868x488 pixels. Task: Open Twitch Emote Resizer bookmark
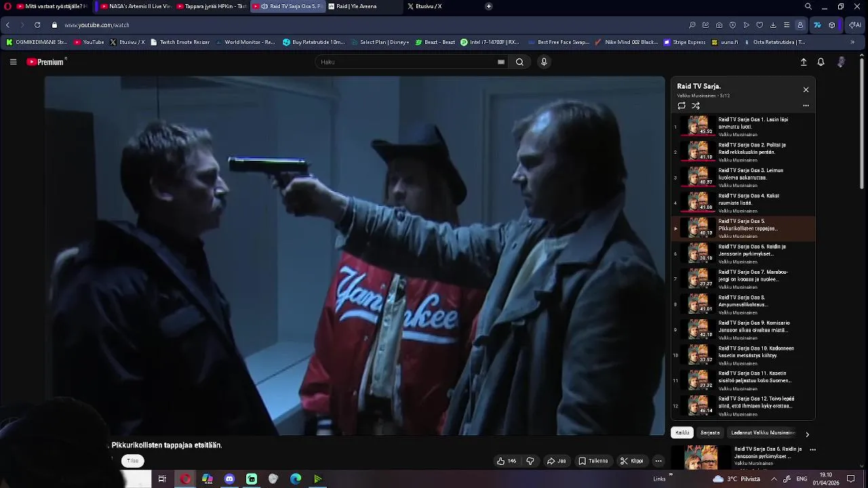click(x=180, y=42)
